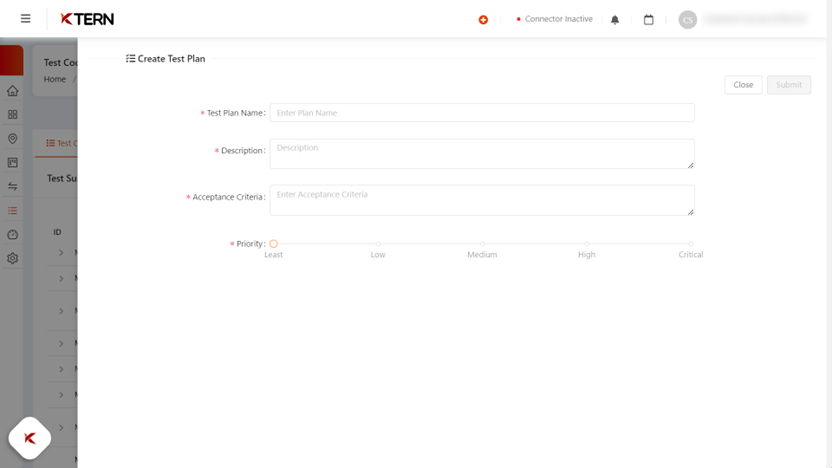832x468 pixels.
Task: Focus the Test Plan Name field
Action: (x=482, y=112)
